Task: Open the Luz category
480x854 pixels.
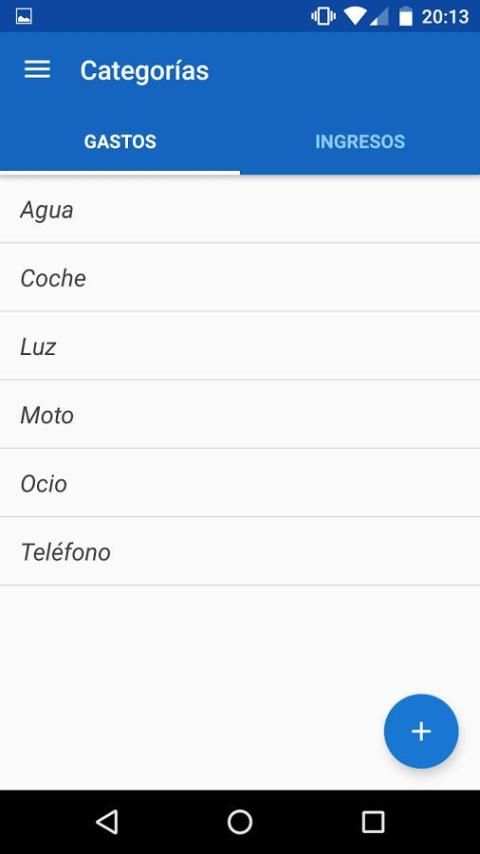Action: coord(240,346)
